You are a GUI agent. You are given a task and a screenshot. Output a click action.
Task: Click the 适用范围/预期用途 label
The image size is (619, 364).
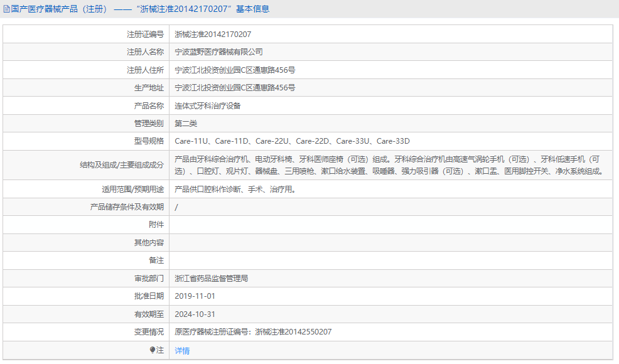pos(132,190)
